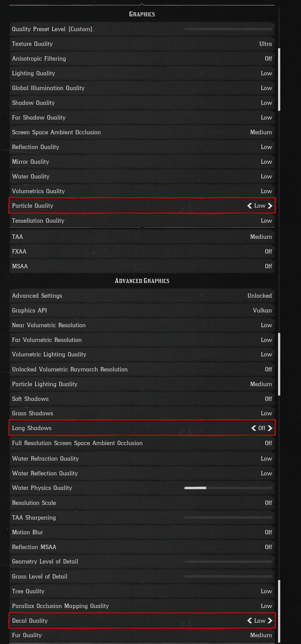Click right arrow on Long Shadows row

tap(270, 428)
